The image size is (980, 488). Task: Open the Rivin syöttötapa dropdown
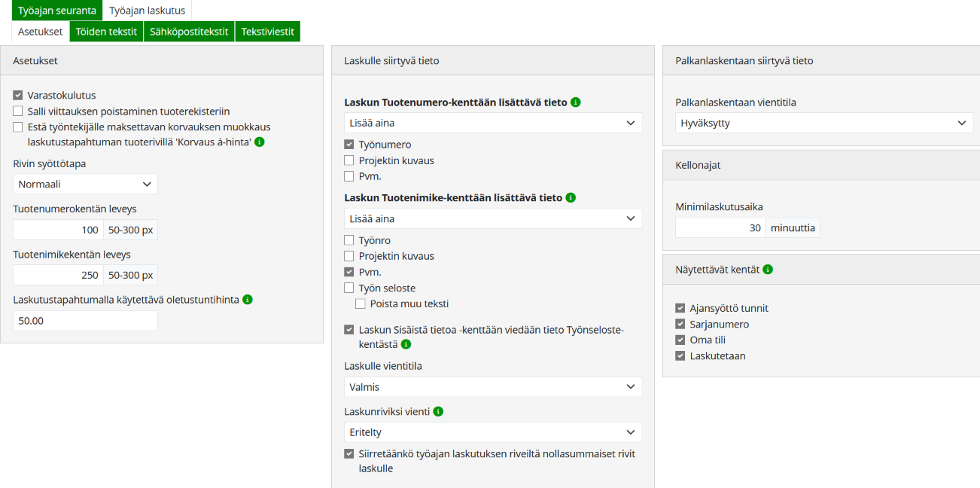tap(85, 184)
